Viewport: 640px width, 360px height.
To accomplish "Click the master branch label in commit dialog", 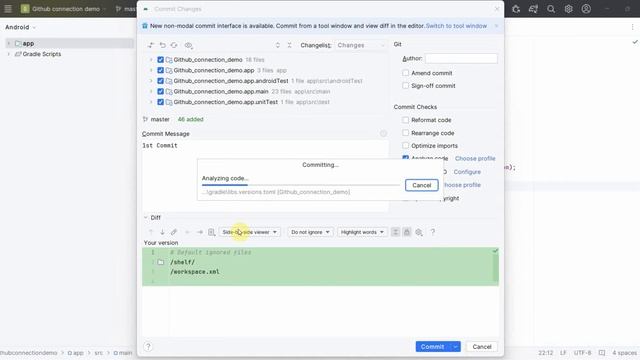I will pos(160,119).
